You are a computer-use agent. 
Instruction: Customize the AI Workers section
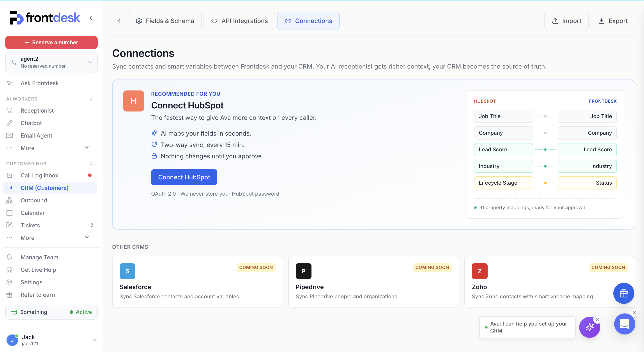93,99
